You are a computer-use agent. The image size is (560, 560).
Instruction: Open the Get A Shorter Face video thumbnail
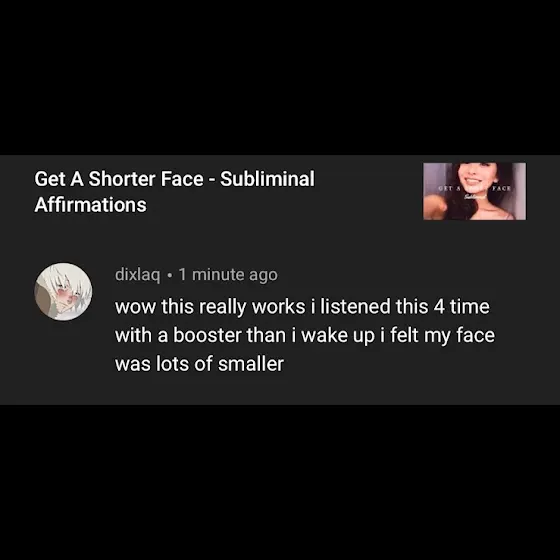pos(474,191)
